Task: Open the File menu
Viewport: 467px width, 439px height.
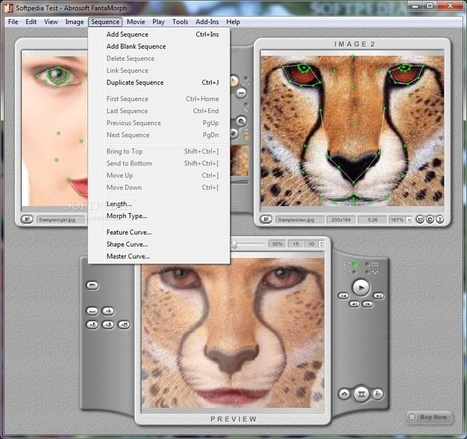Action: point(13,22)
